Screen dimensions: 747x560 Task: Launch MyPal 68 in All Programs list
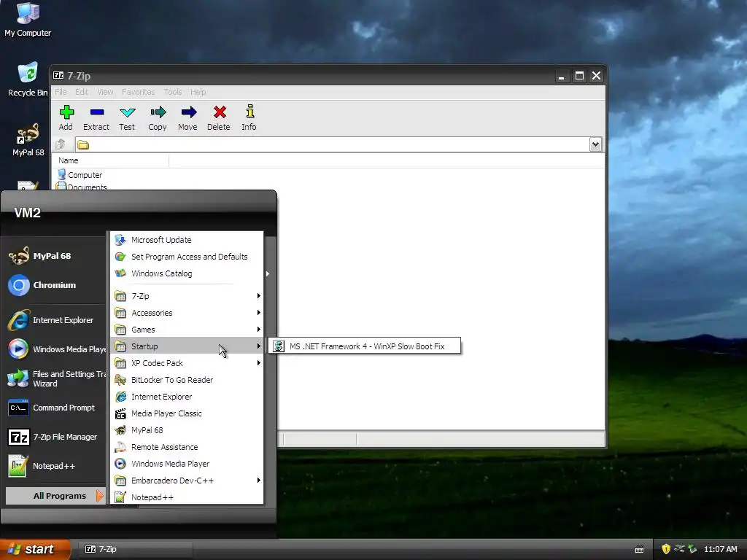point(187,430)
